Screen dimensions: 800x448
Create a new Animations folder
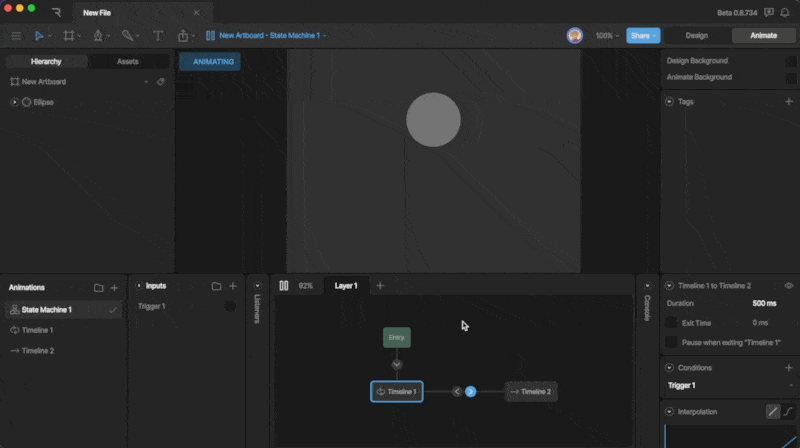98,288
